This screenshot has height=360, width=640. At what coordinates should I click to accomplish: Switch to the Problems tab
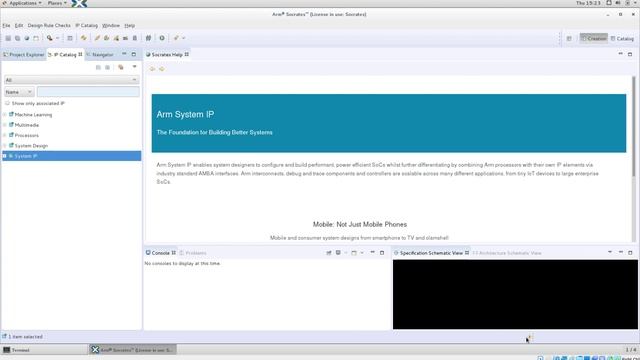[193, 253]
